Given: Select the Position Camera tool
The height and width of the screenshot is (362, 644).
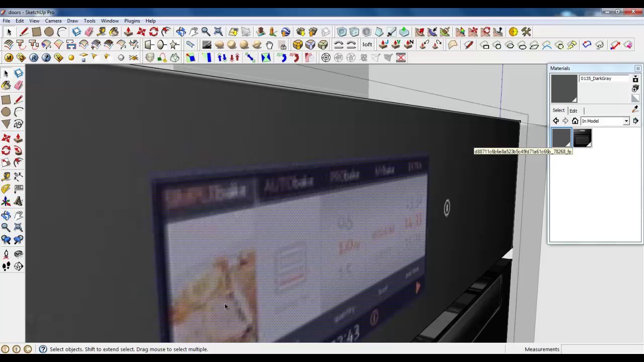Looking at the screenshot, I should tap(6, 254).
